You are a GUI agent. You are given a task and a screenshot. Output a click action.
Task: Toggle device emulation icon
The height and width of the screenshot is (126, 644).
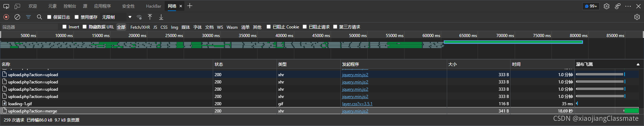pyautogui.click(x=17, y=6)
